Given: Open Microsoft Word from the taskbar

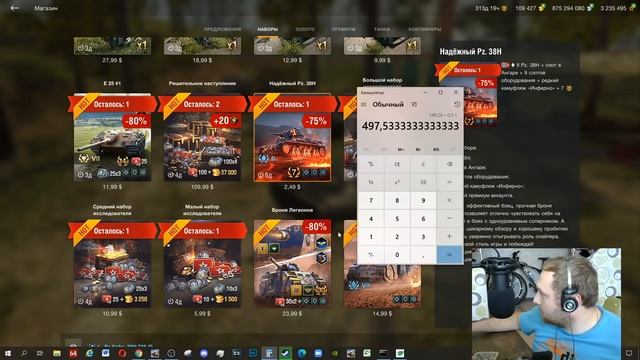Looking at the screenshot, I should pyautogui.click(x=105, y=353).
